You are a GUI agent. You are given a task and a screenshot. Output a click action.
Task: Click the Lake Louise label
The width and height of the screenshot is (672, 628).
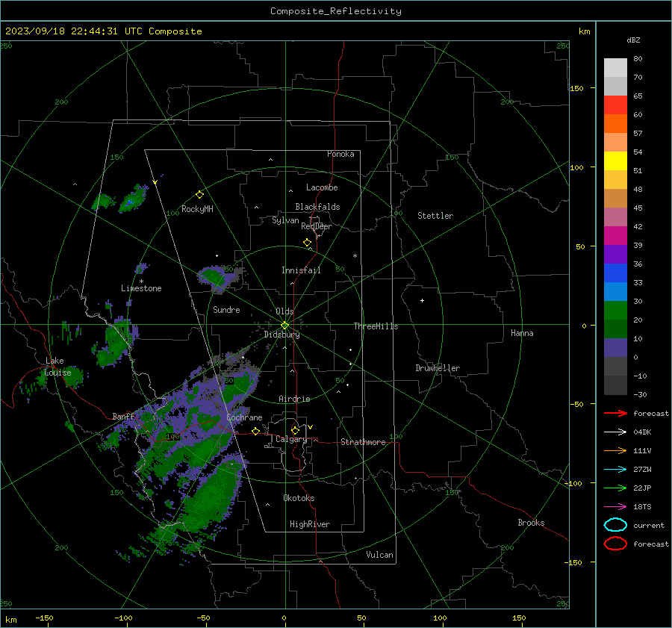click(x=57, y=367)
